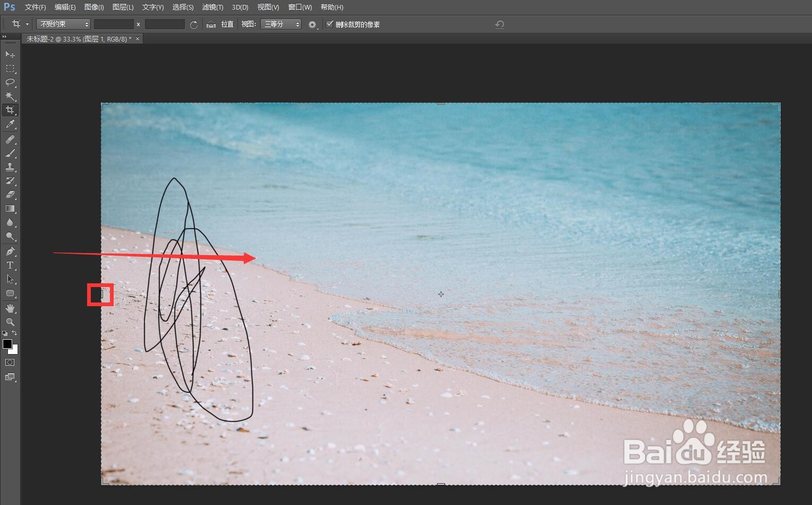Open the 编辑(E) menu
Screen dimensions: 812x505
tap(65, 7)
